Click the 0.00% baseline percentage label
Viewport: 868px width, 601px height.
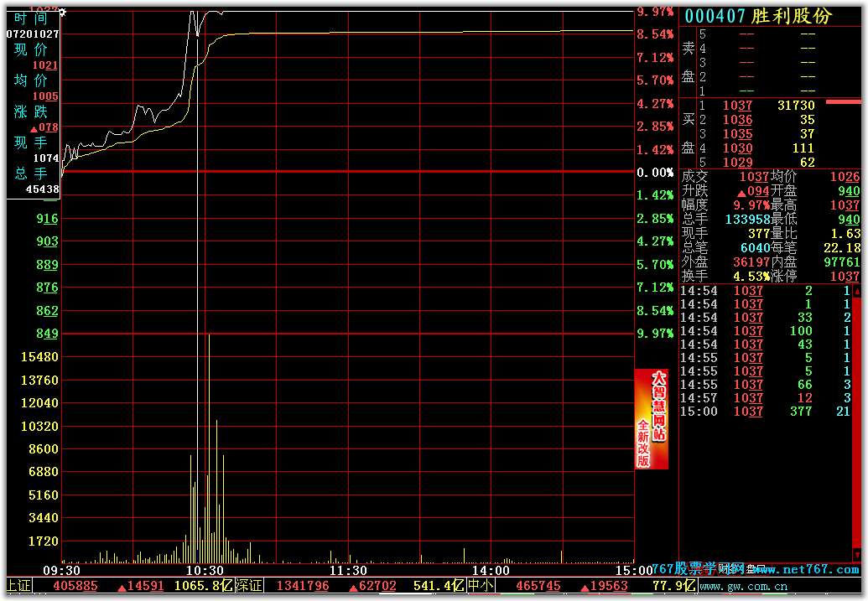click(655, 173)
